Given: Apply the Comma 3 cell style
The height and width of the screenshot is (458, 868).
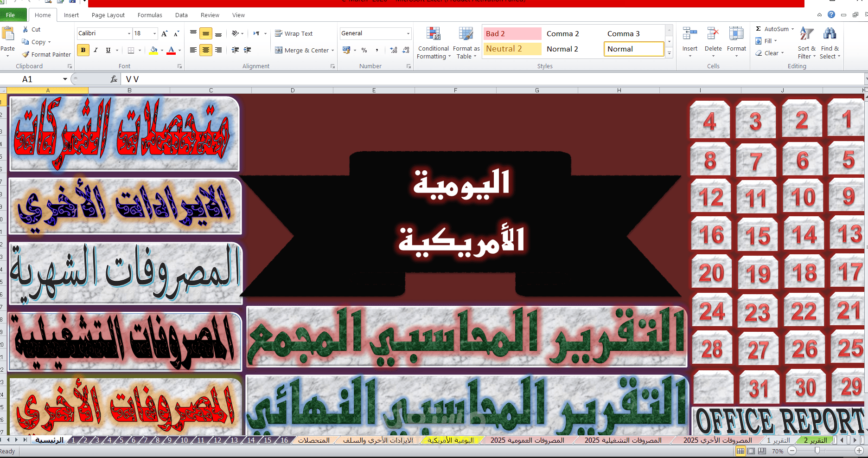Looking at the screenshot, I should [x=634, y=33].
